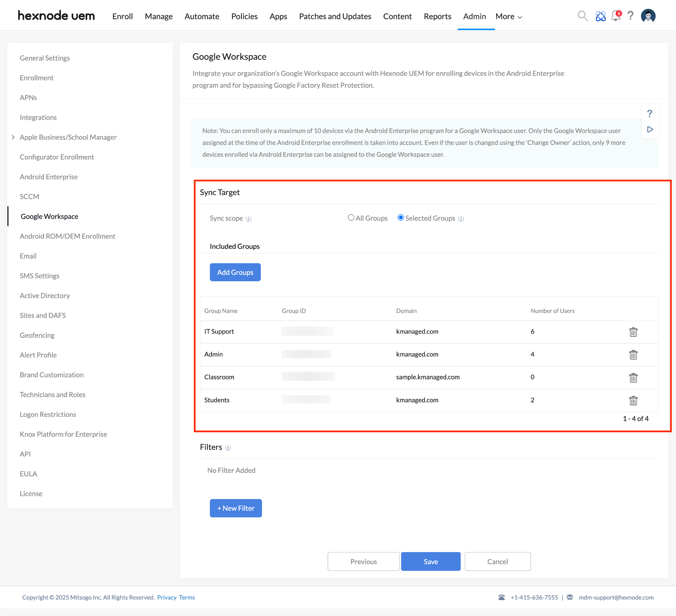This screenshot has height=616, width=676.
Task: Click the Sync scope info icon
Action: [249, 219]
